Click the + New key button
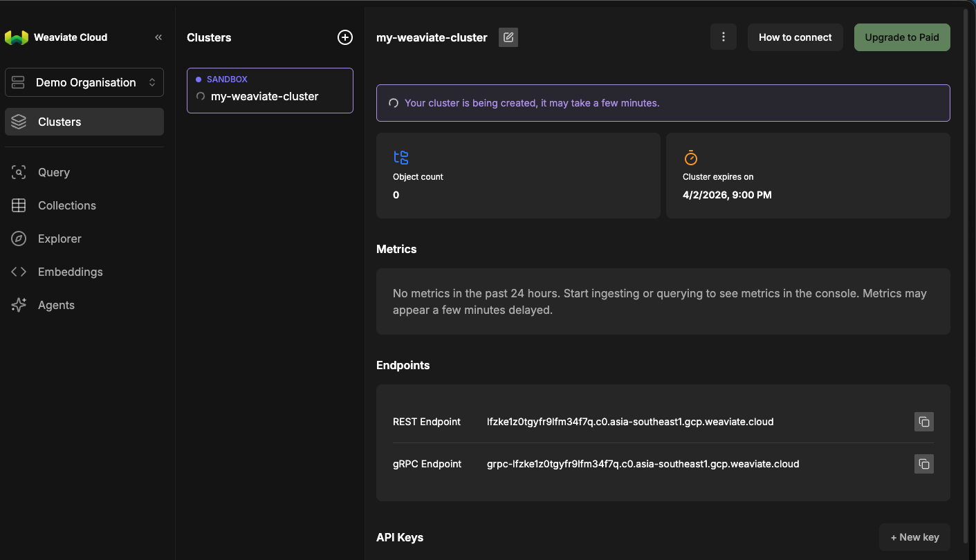976x560 pixels. click(x=914, y=537)
